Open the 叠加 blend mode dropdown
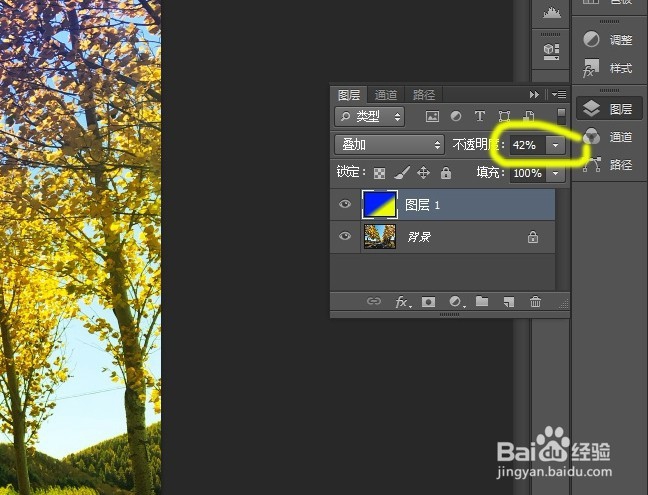Image resolution: width=648 pixels, height=495 pixels. point(389,145)
